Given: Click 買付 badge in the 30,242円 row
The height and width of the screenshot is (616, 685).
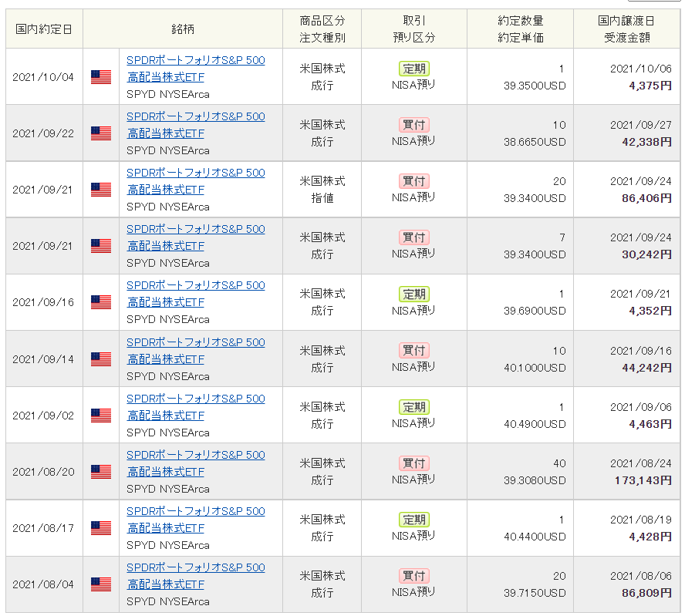Looking at the screenshot, I should pos(413,238).
